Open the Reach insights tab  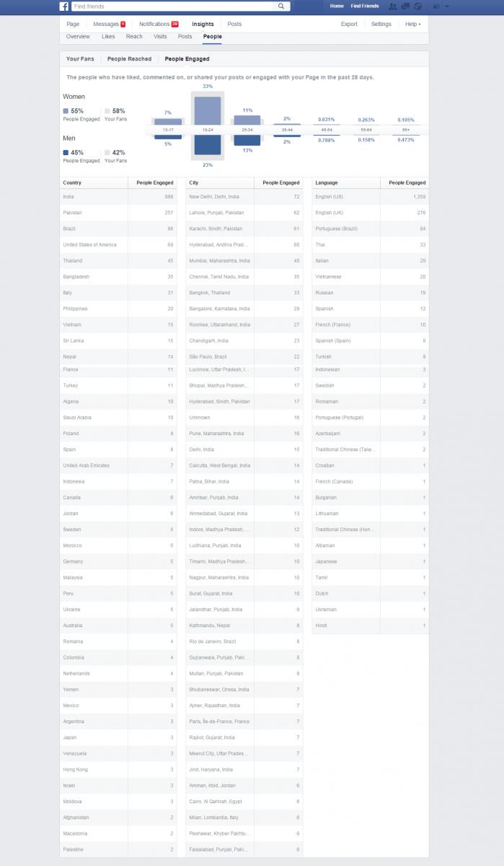[x=134, y=36]
